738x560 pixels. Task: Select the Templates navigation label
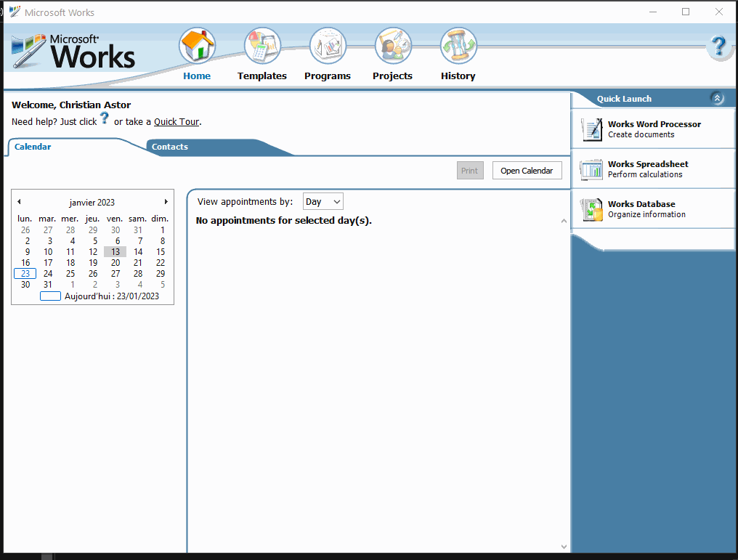click(261, 76)
